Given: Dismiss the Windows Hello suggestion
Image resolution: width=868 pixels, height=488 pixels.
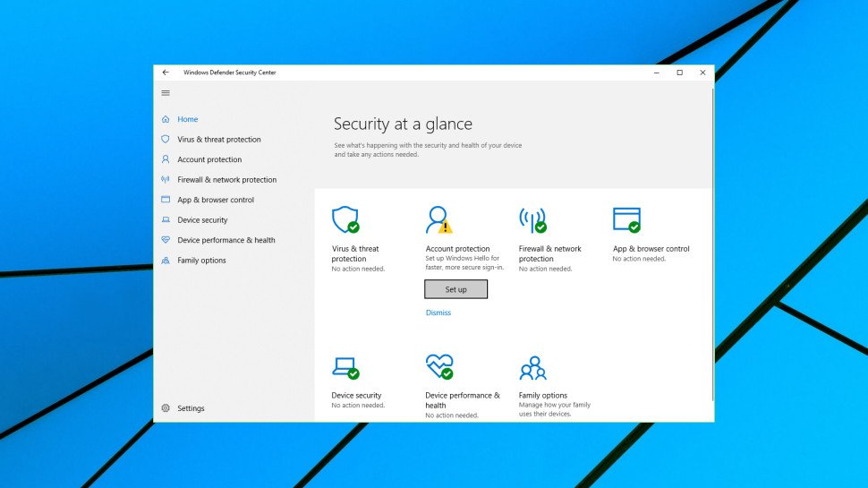Looking at the screenshot, I should pyautogui.click(x=438, y=312).
